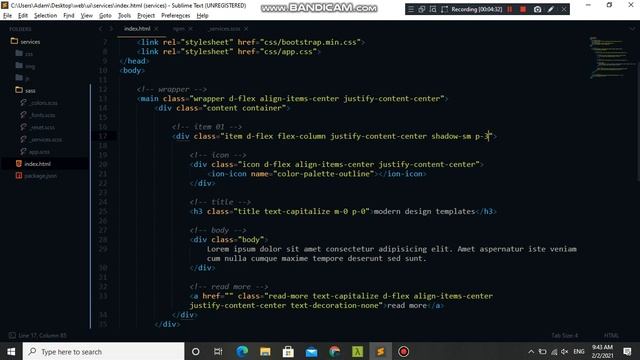
Task: Pause the Bandicam recording
Action: [x=510, y=9]
